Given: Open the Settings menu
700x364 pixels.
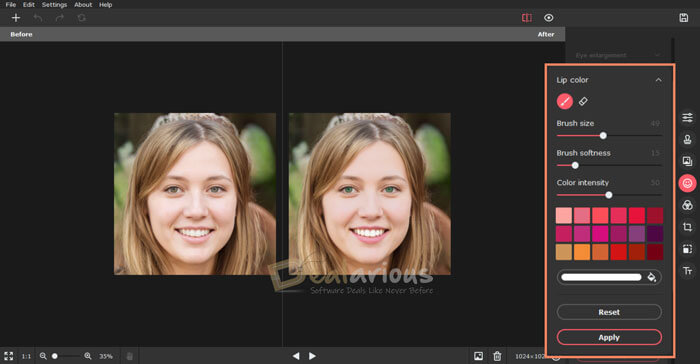Looking at the screenshot, I should (x=54, y=4).
